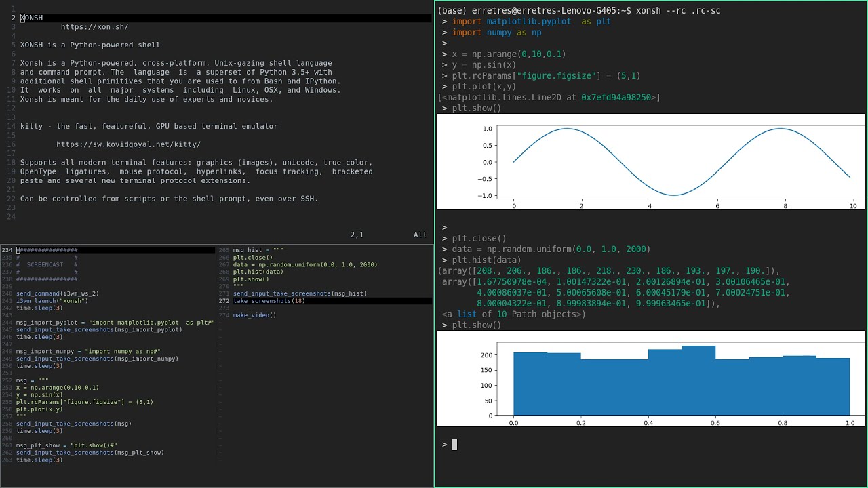868x488 pixels.
Task: Click the plt.rcParams figure.figsize terminal line
Action: tap(547, 76)
